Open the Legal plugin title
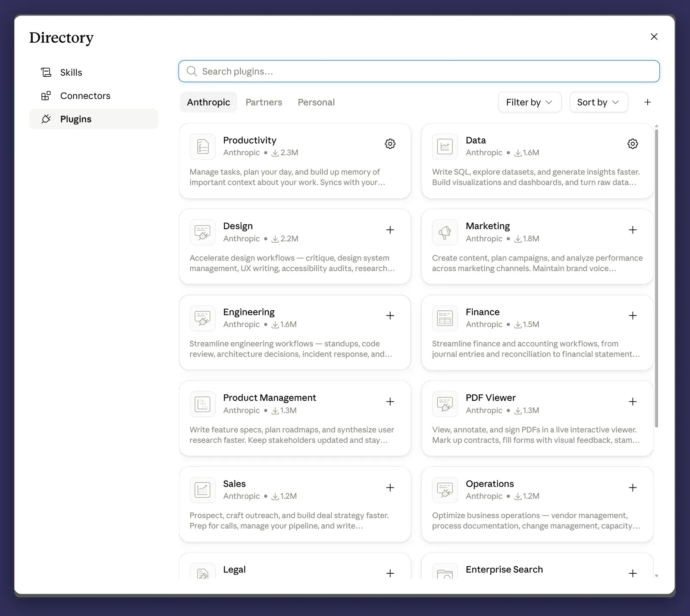This screenshot has width=690, height=616. 234,569
